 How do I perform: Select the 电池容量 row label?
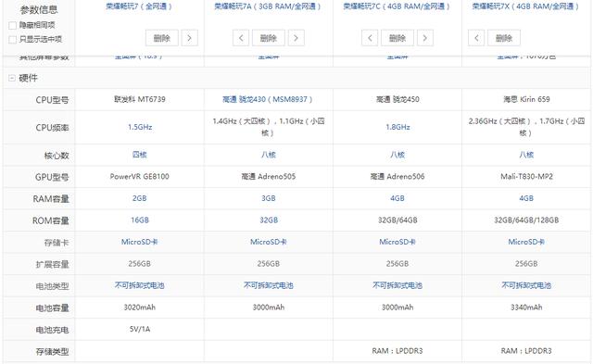[52, 308]
